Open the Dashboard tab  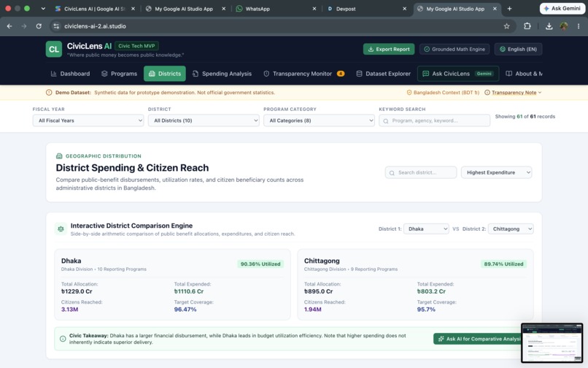70,74
